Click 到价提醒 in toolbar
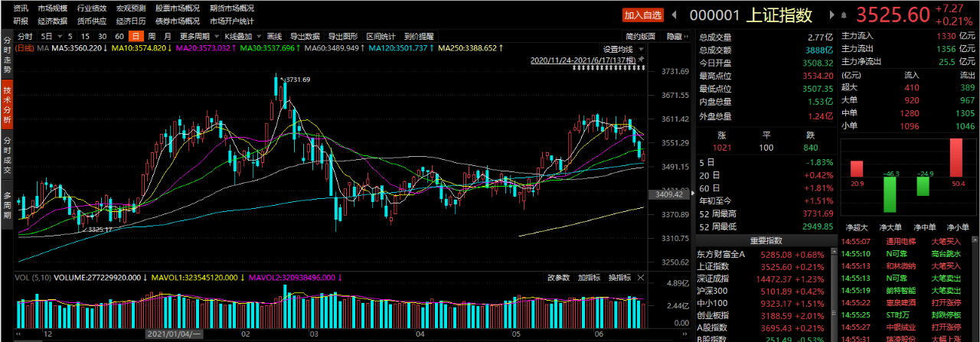The image size is (980, 342). [x=419, y=36]
